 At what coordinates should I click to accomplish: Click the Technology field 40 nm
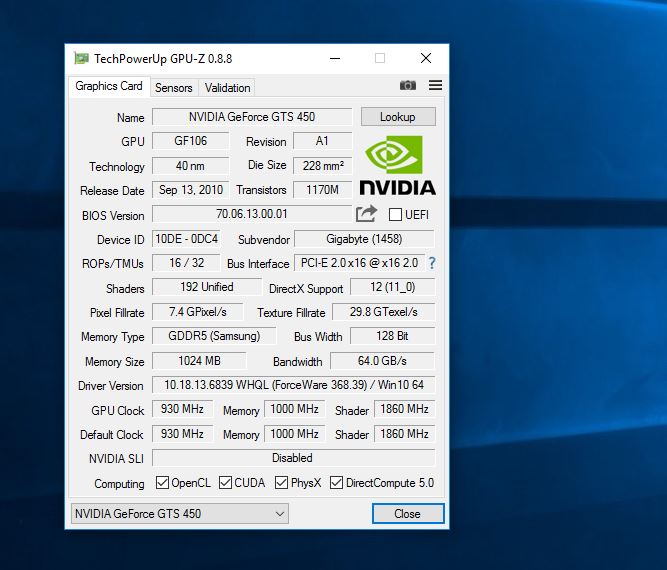point(191,165)
